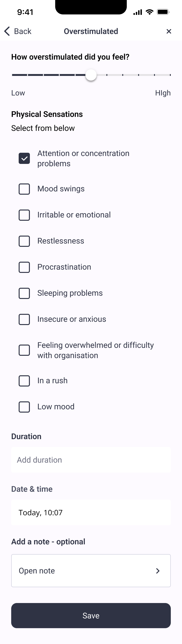The height and width of the screenshot is (644, 182).
Task: Tap the cellular signal bars icon
Action: click(138, 12)
